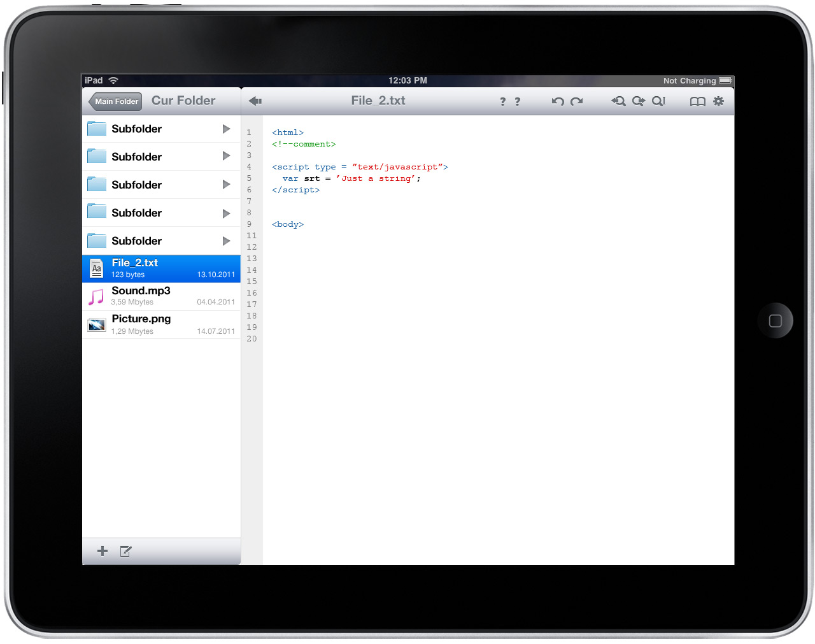The image size is (815, 644).
Task: Open the Picture.png file
Action: click(161, 325)
